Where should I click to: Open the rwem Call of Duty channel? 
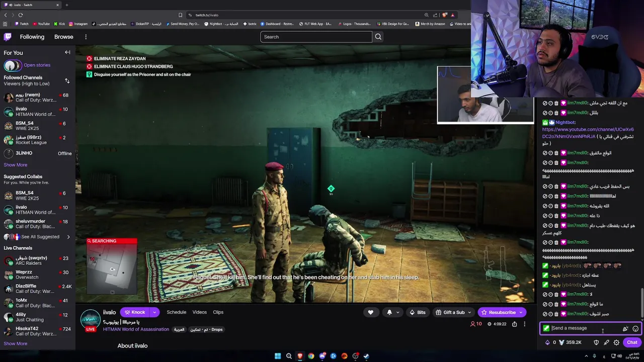[38, 98]
